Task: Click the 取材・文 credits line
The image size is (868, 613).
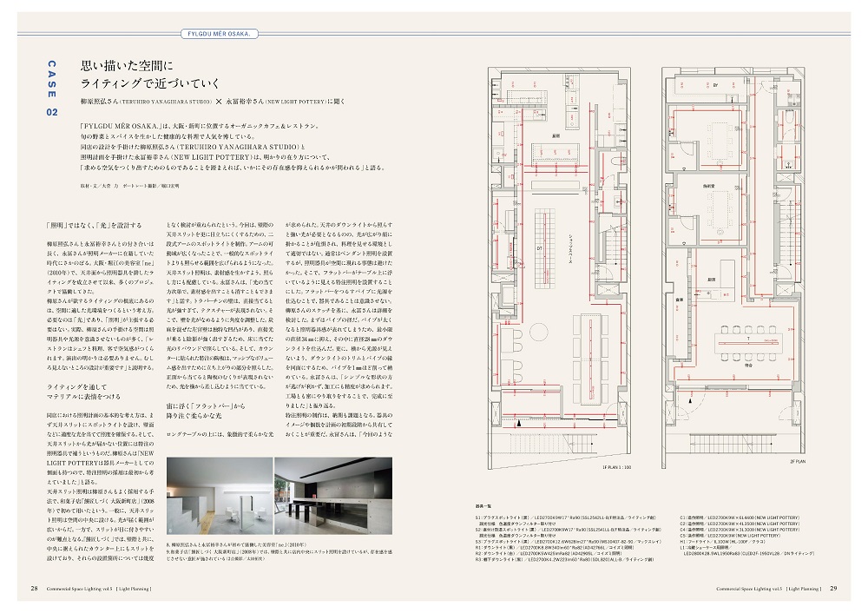Action: coord(129,186)
